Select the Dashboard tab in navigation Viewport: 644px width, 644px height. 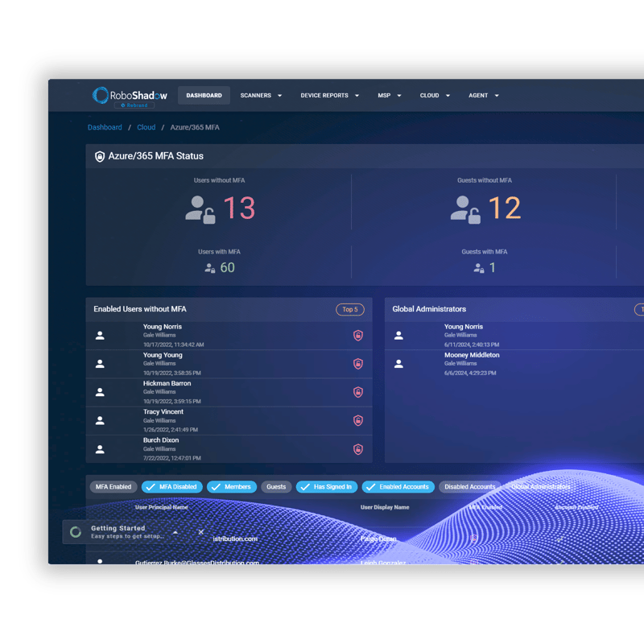(204, 95)
